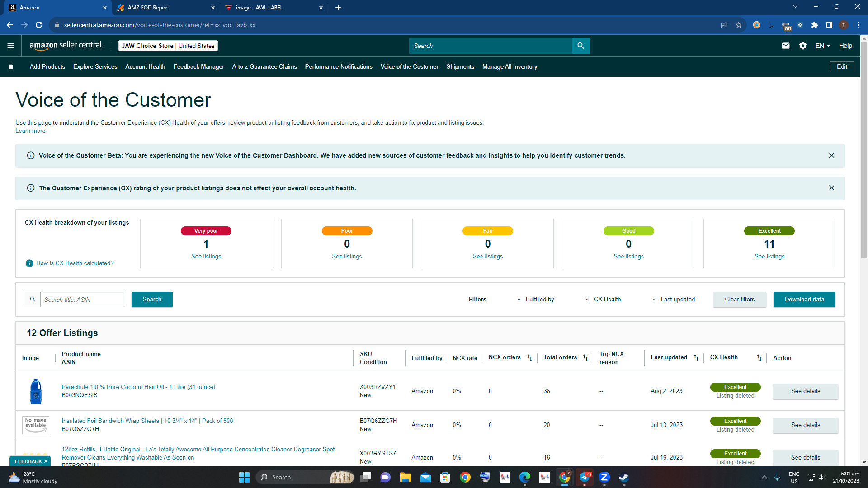
Task: Open Add Products menu item
Action: pos(47,67)
